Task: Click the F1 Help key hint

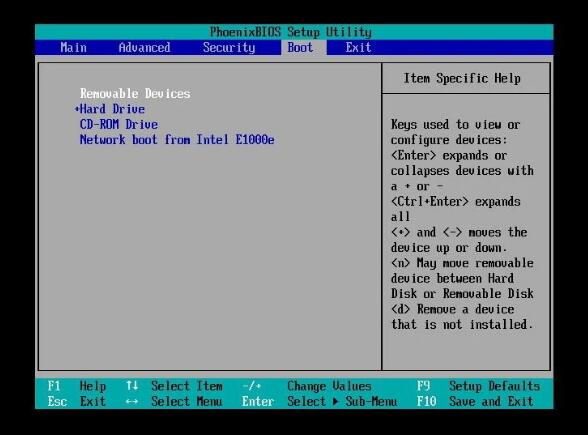Action: click(77, 386)
